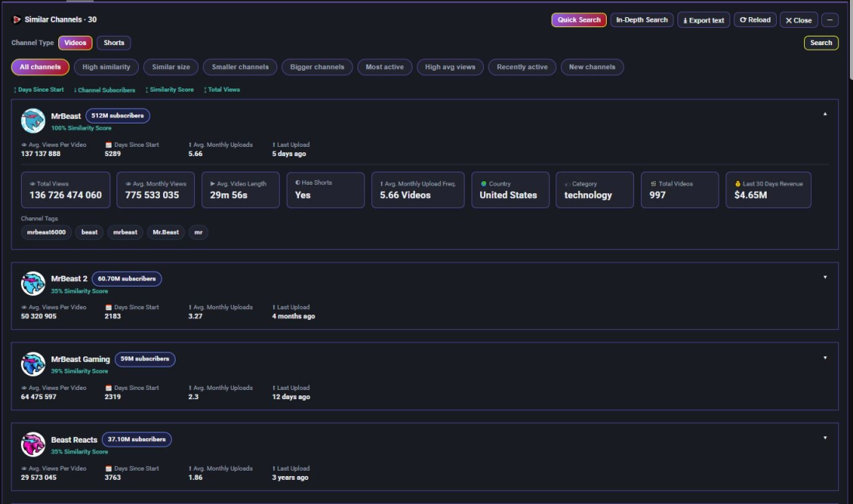The image size is (853, 504).
Task: Close the Similar Channels panel
Action: [x=799, y=20]
